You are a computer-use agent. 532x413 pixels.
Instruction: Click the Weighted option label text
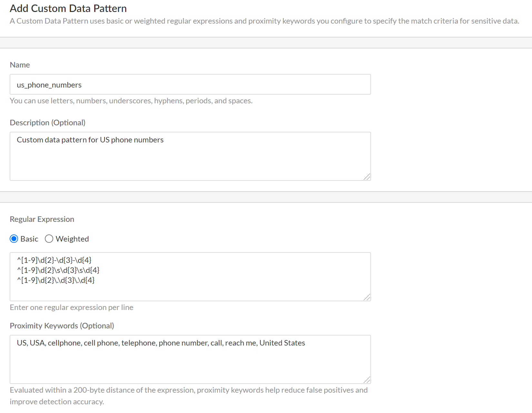click(x=72, y=239)
